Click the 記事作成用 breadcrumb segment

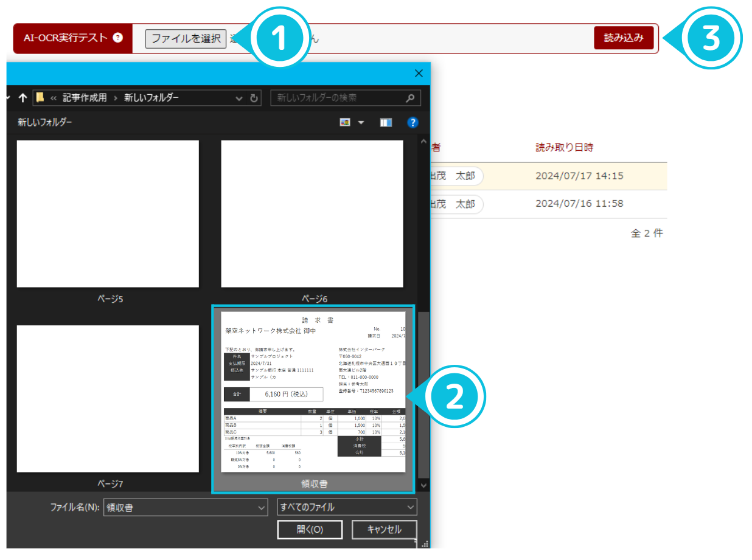point(85,98)
